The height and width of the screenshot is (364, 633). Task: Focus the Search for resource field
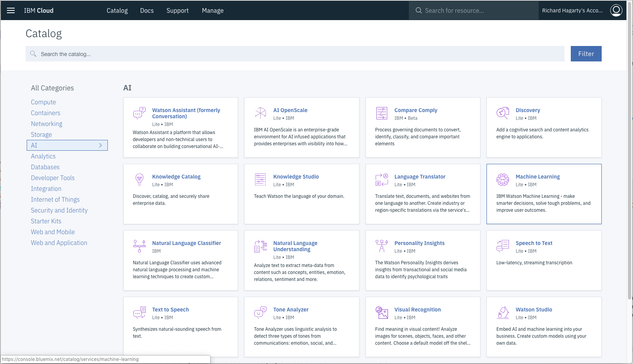(x=474, y=10)
